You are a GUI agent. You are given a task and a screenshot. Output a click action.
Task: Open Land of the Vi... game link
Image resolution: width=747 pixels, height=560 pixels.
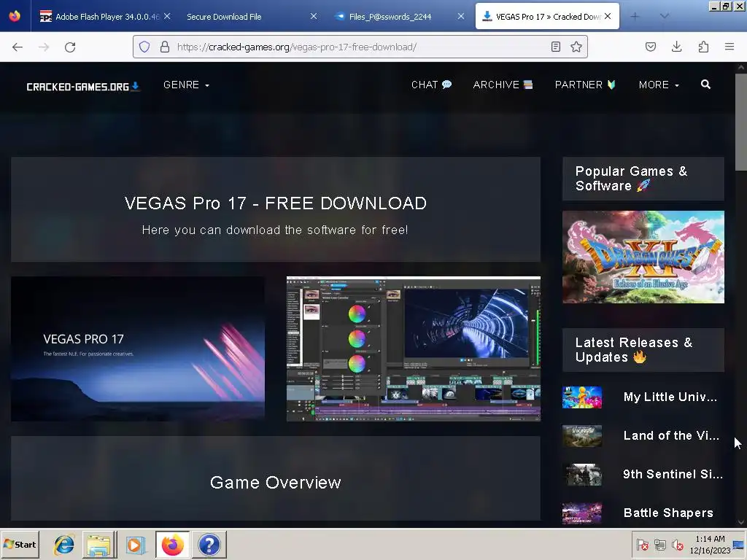[x=671, y=436]
